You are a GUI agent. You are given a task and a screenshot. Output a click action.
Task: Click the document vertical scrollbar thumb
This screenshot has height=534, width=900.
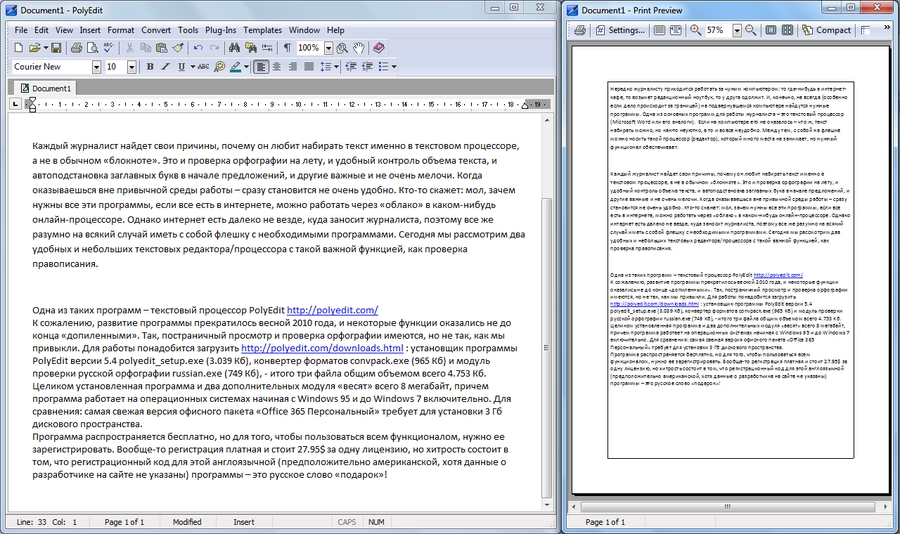(546, 347)
